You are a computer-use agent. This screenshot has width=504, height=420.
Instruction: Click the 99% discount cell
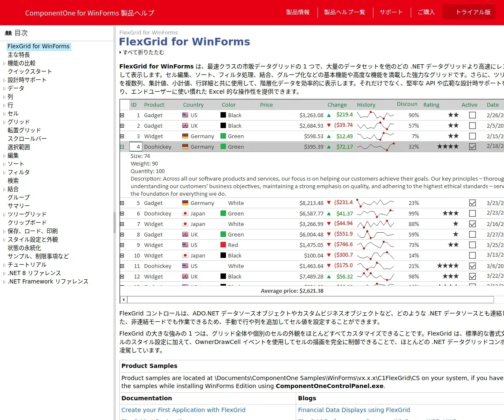[x=414, y=213]
